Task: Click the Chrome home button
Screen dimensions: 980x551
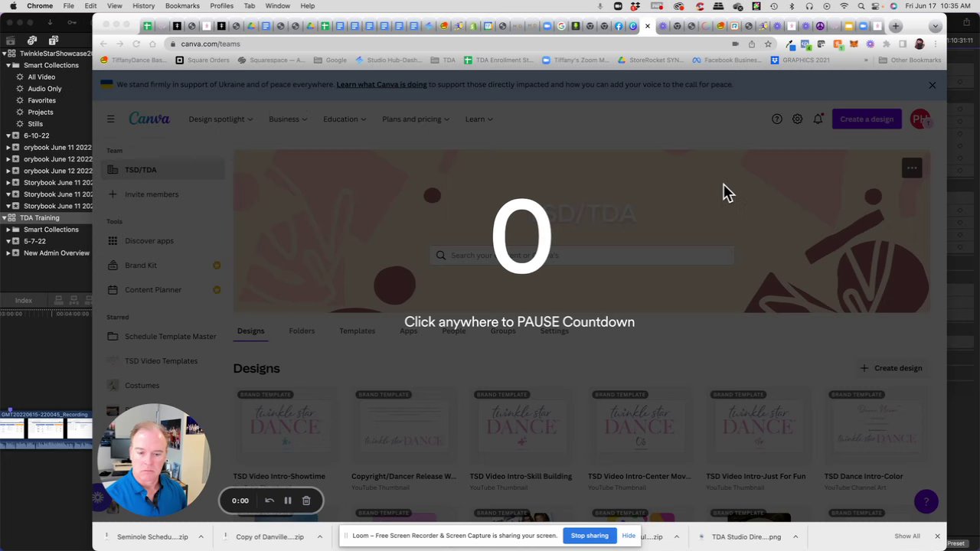Action: click(x=152, y=44)
